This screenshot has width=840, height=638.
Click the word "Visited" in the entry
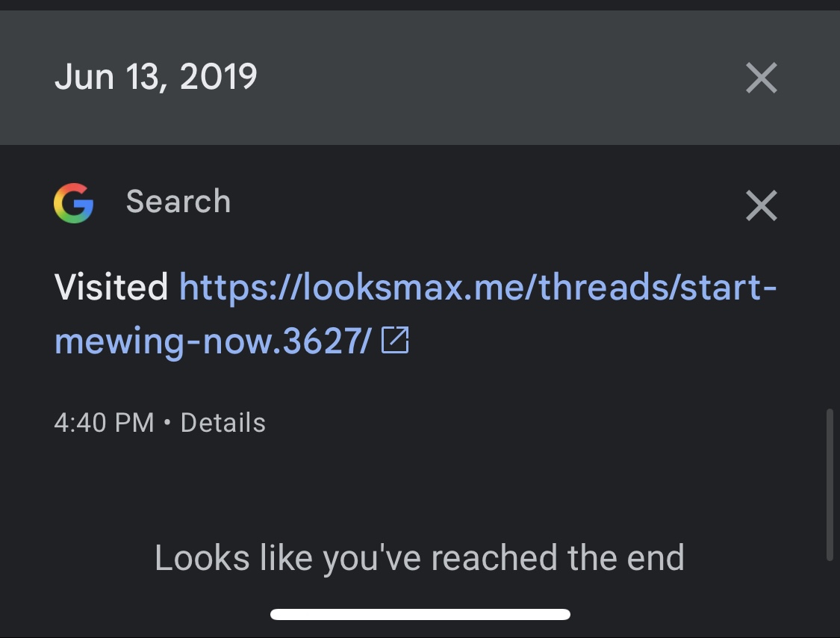[111, 288]
